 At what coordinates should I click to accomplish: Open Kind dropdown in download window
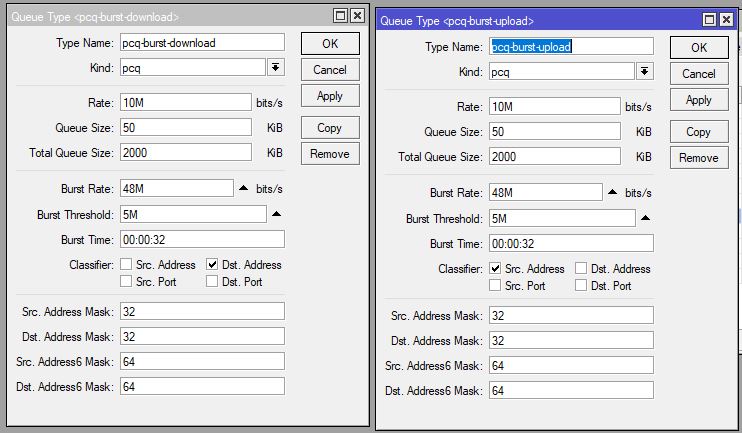pyautogui.click(x=275, y=67)
